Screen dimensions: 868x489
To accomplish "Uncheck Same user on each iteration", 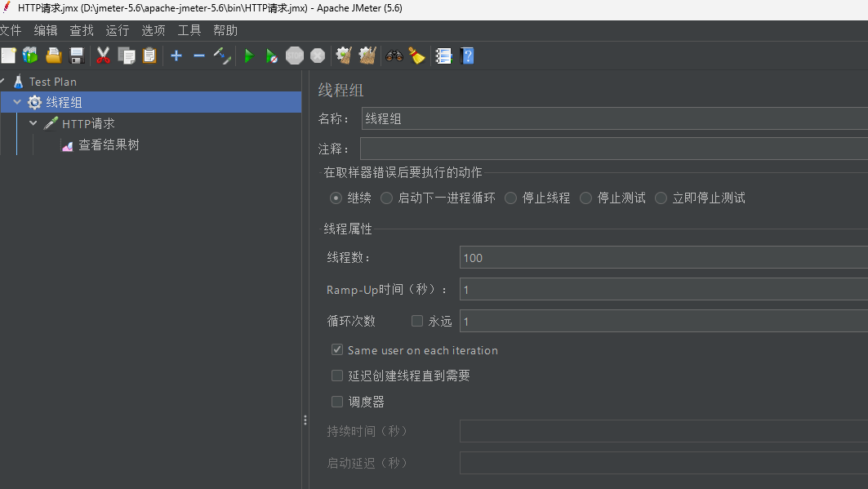I will click(337, 349).
